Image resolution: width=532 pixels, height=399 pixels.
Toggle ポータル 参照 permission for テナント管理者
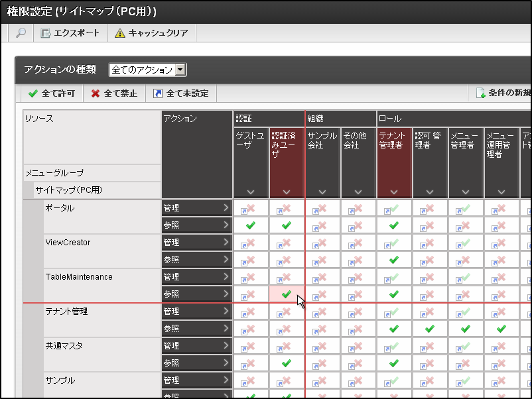[394, 225]
